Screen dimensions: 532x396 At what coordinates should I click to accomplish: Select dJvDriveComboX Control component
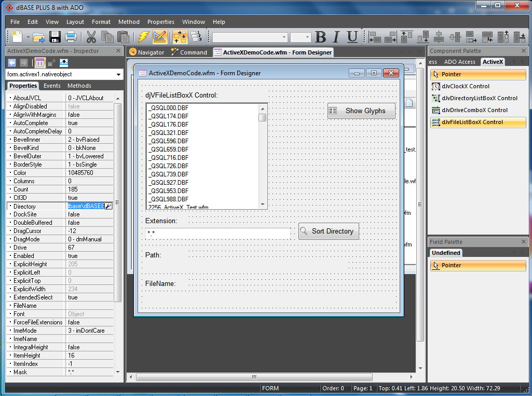click(x=478, y=110)
